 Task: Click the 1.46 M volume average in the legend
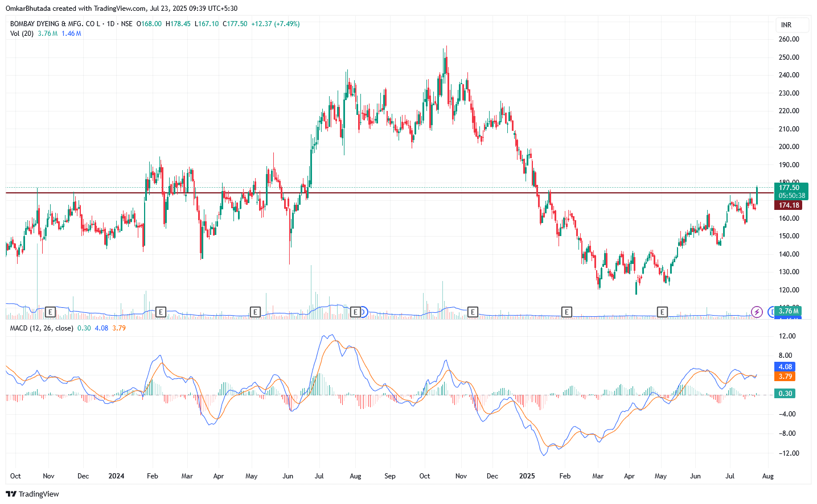71,34
